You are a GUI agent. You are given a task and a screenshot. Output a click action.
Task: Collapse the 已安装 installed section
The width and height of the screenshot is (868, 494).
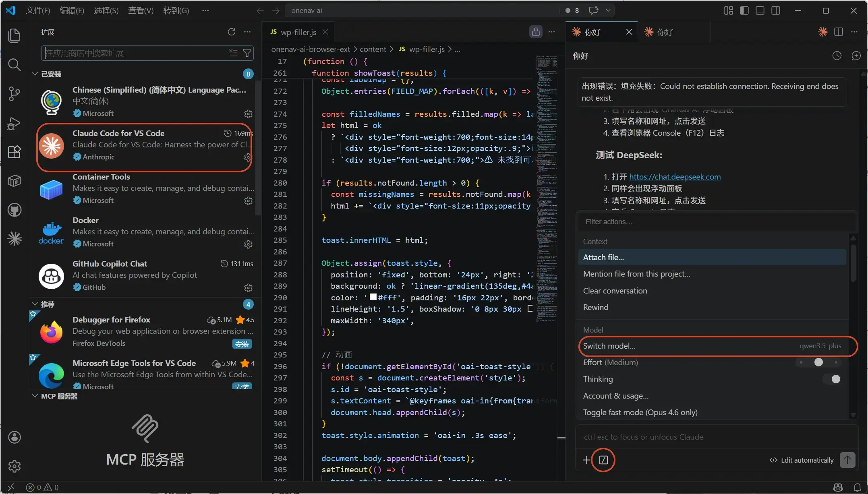tap(35, 74)
